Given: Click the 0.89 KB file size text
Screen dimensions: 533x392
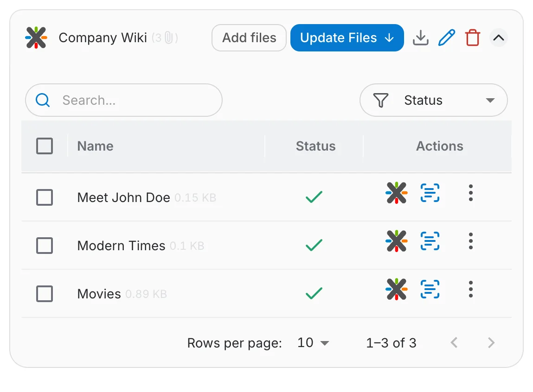Looking at the screenshot, I should [146, 294].
